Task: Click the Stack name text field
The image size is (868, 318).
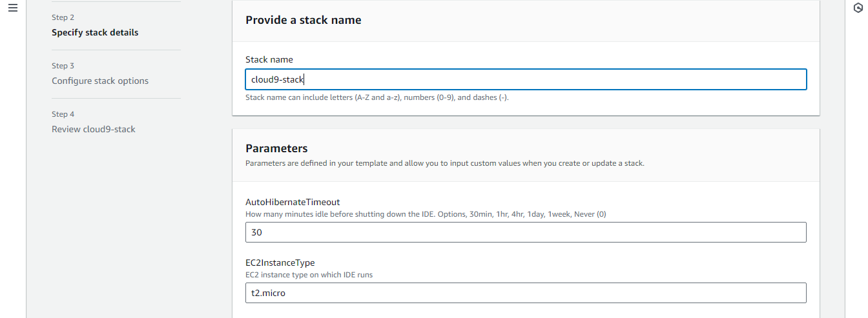Action: [x=526, y=79]
